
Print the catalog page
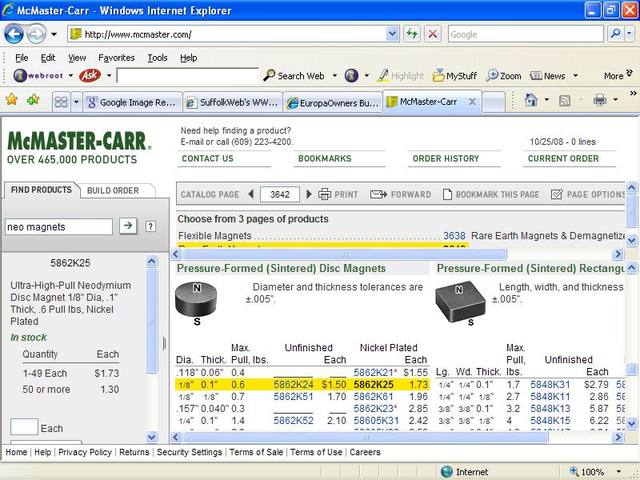(x=338, y=194)
